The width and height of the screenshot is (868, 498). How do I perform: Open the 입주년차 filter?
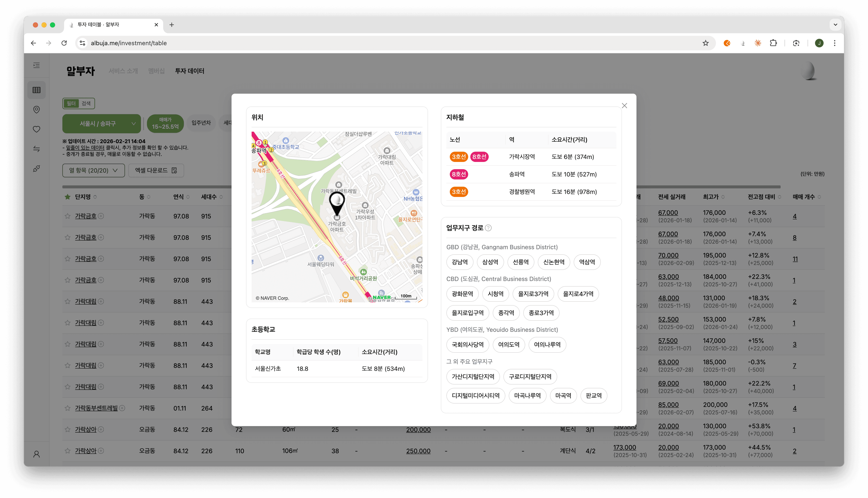[201, 123]
